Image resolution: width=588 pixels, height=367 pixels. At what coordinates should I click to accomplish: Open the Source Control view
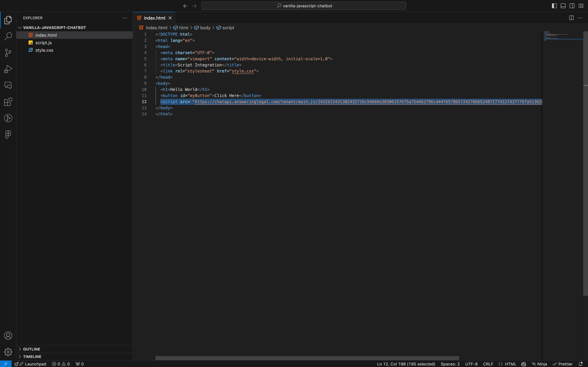pyautogui.click(x=8, y=53)
